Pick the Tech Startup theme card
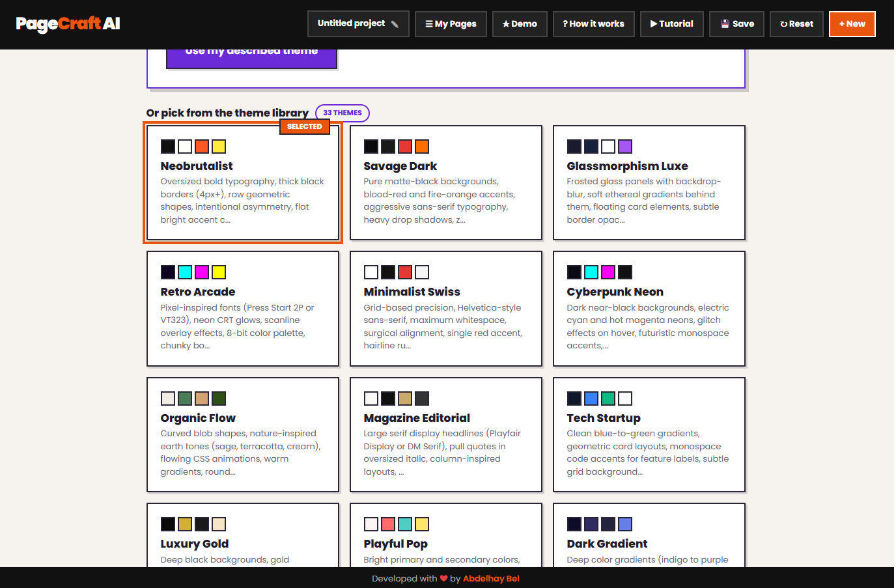The width and height of the screenshot is (896, 588). 649,435
